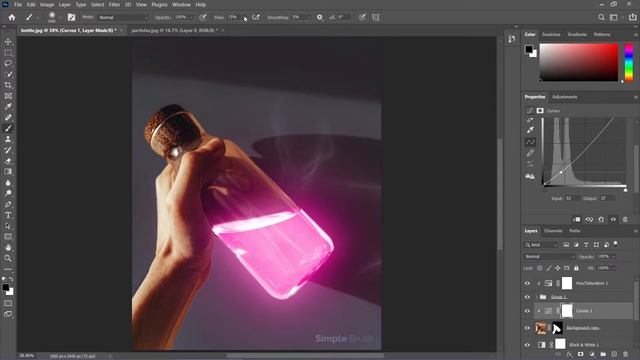Select the Spot Healing Brush tool
640x360 pixels.
[x=8, y=118]
